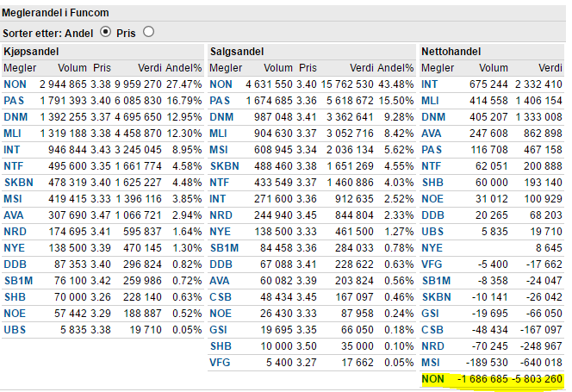The image size is (572, 392).
Task: Click highlighted NON link in Nettohandel
Action: click(x=432, y=379)
